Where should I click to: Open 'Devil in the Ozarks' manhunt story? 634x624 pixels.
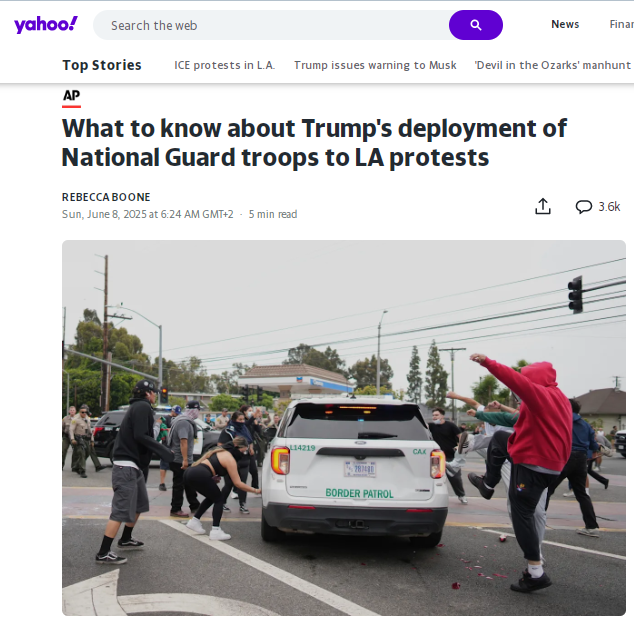point(553,65)
